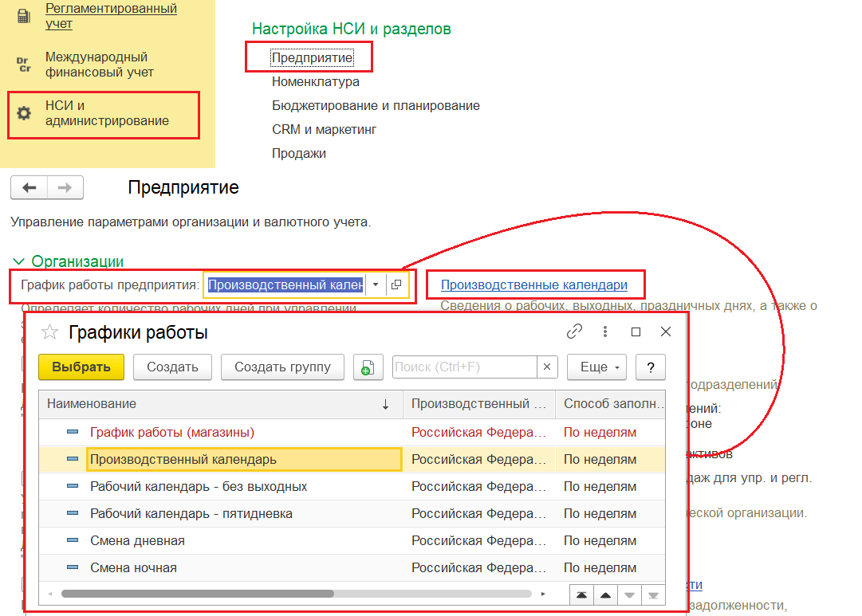Move to the previous list item arrow

coord(605,595)
